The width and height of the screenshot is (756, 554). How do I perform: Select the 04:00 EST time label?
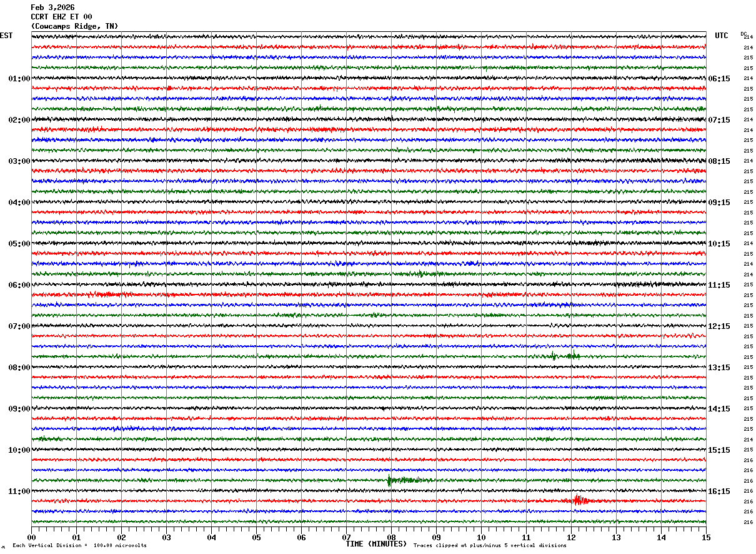coord(19,203)
